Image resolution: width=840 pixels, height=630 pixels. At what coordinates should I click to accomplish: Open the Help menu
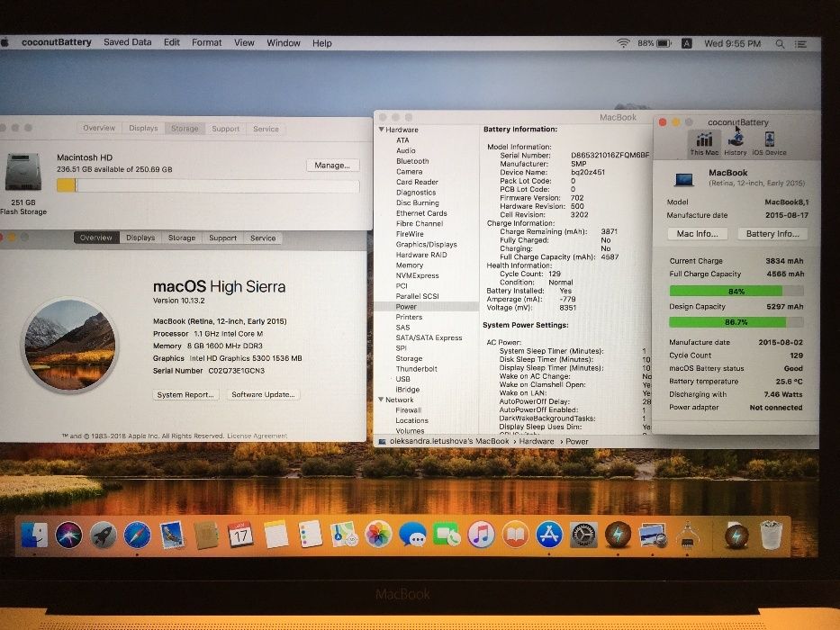[x=322, y=43]
